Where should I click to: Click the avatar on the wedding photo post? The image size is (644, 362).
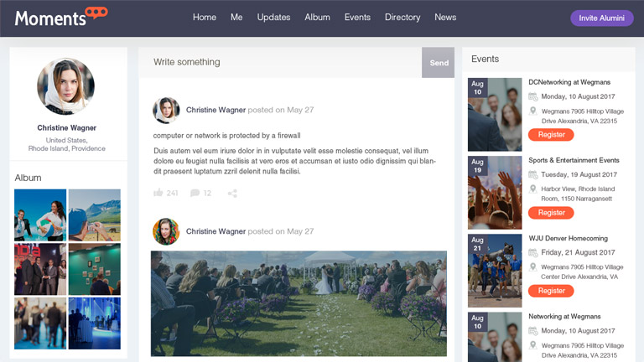coord(166,231)
